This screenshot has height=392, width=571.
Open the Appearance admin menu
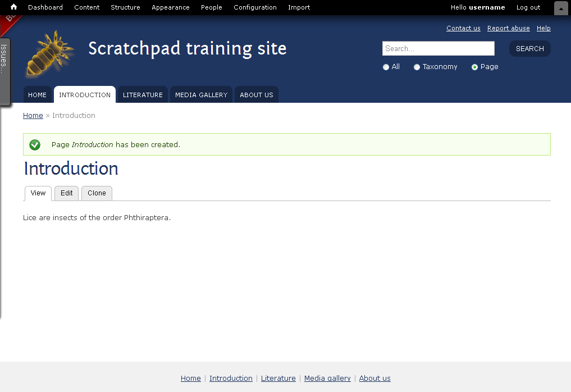pos(171,7)
